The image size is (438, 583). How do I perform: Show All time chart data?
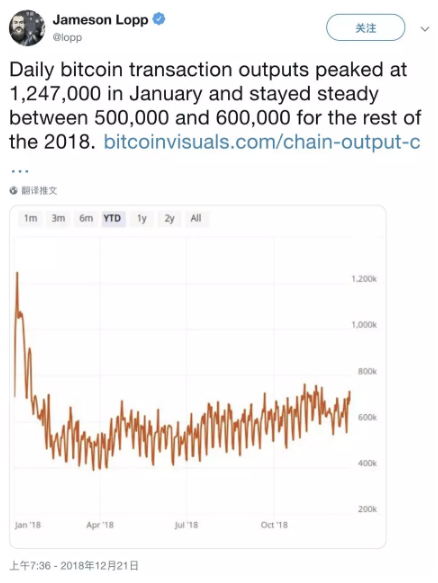click(x=196, y=218)
